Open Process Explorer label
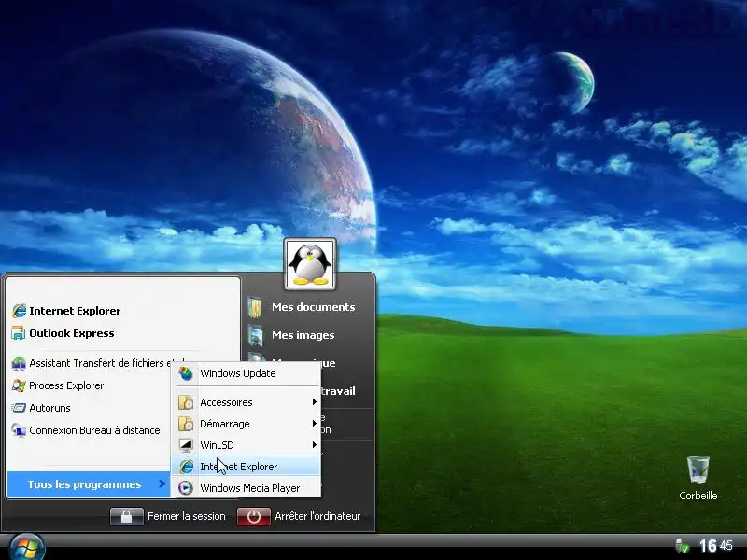The image size is (747, 560). 66,385
